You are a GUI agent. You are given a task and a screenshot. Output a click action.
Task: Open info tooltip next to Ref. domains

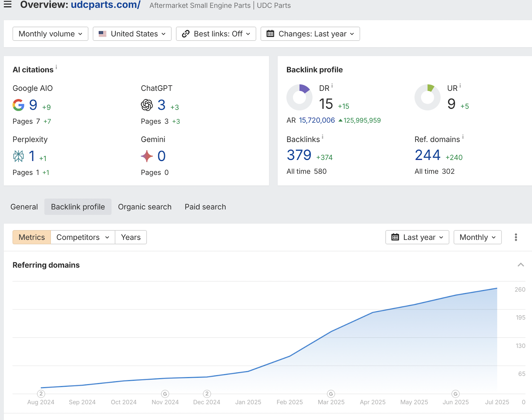click(x=463, y=137)
